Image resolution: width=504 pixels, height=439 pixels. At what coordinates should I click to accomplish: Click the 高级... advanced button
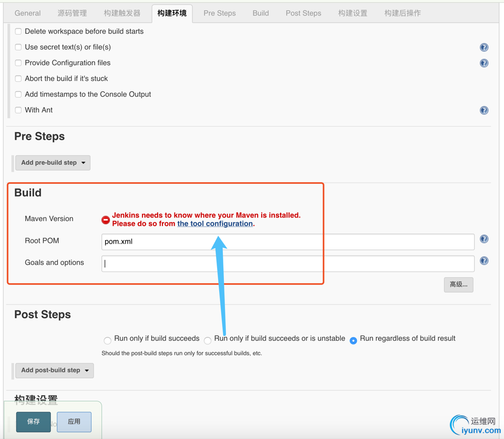tap(458, 285)
